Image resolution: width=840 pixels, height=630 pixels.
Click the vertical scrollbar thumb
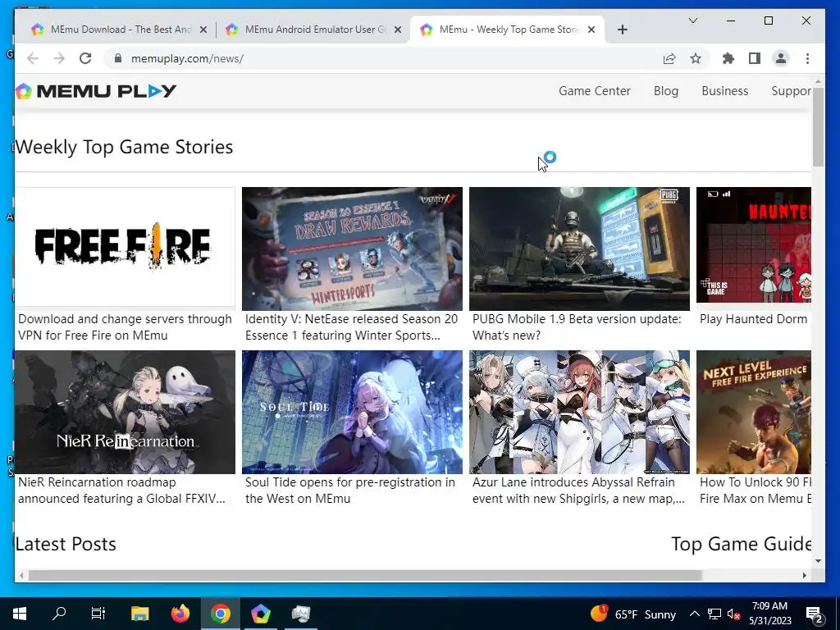click(818, 126)
